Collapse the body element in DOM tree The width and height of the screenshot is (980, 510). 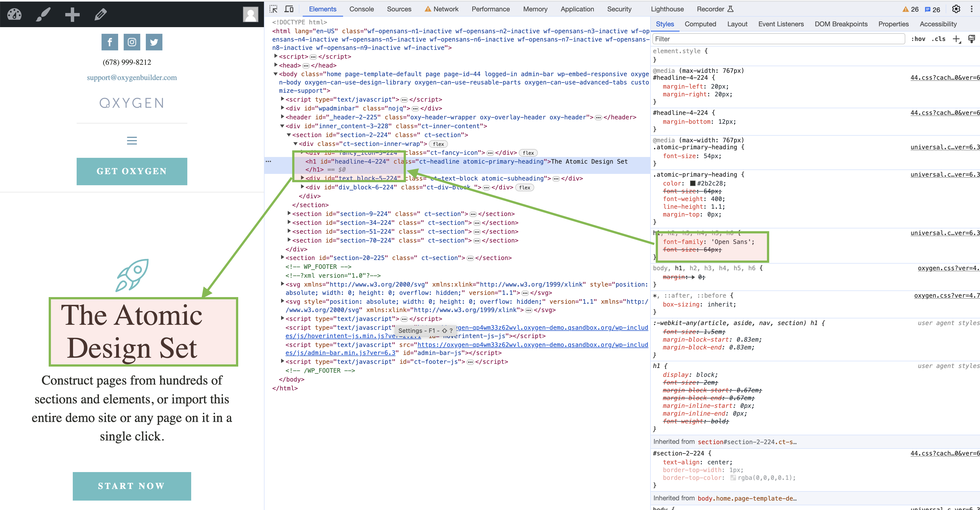pyautogui.click(x=276, y=73)
